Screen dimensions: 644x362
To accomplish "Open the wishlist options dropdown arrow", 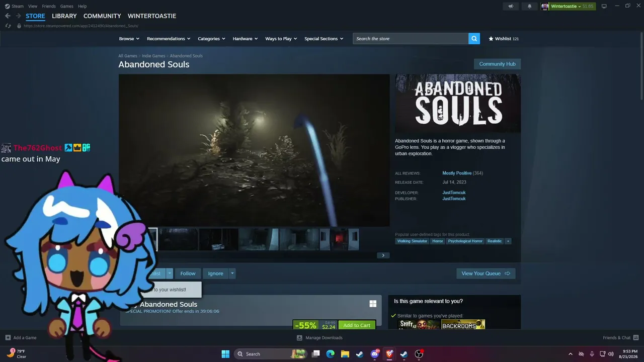I will (170, 274).
